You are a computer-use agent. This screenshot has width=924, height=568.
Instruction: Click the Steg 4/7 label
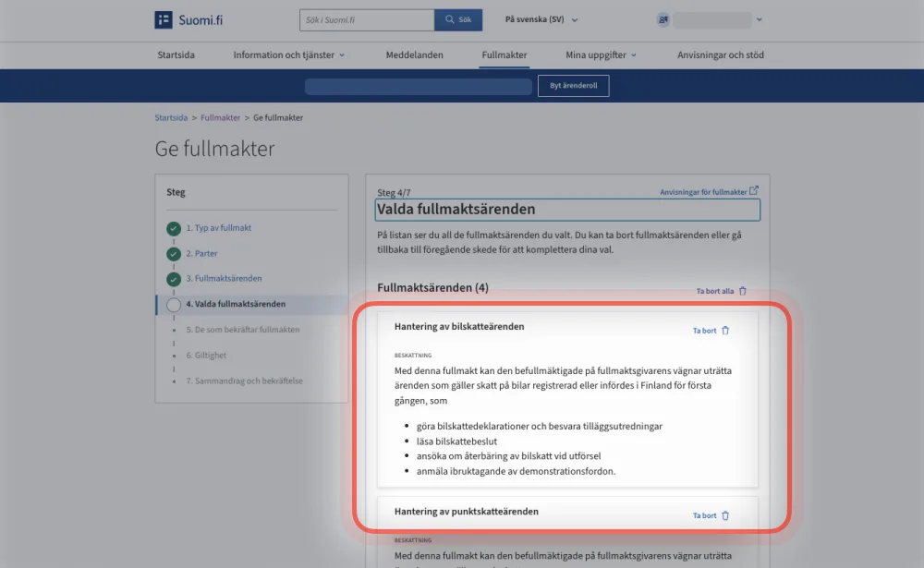[394, 193]
